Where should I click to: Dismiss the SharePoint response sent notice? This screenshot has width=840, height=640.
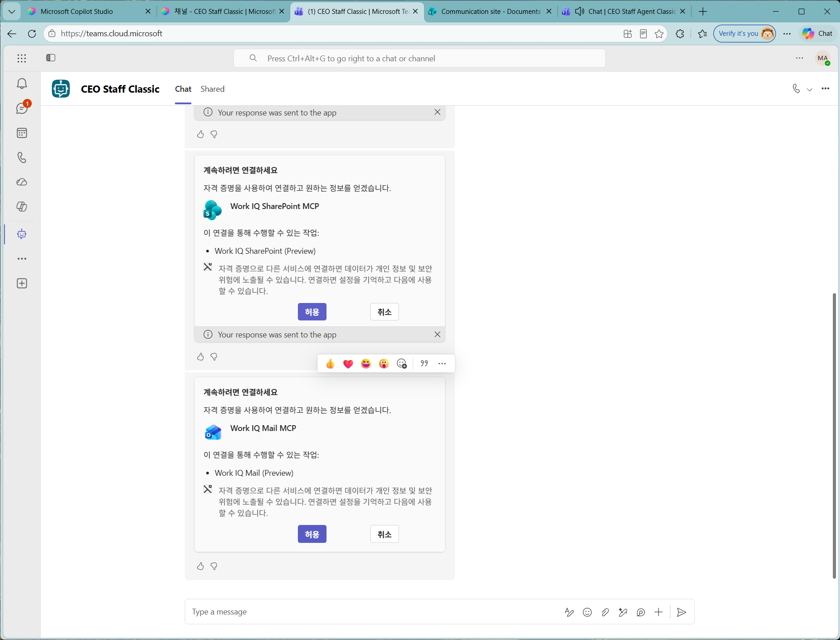point(437,334)
